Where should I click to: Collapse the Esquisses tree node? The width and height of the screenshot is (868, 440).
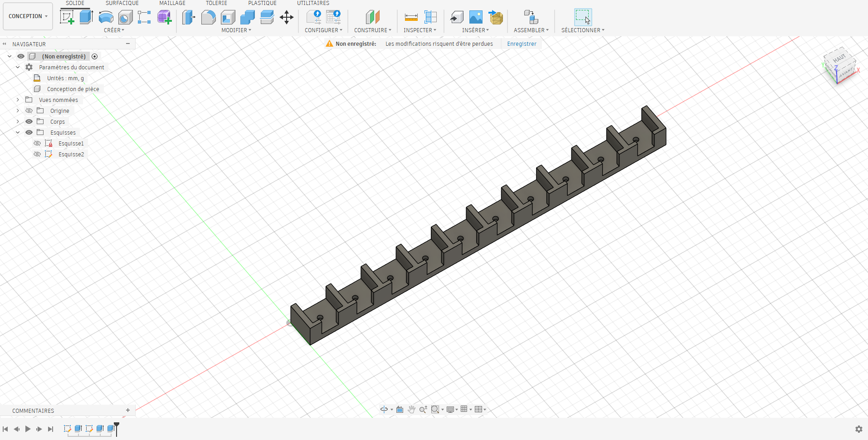(17, 132)
